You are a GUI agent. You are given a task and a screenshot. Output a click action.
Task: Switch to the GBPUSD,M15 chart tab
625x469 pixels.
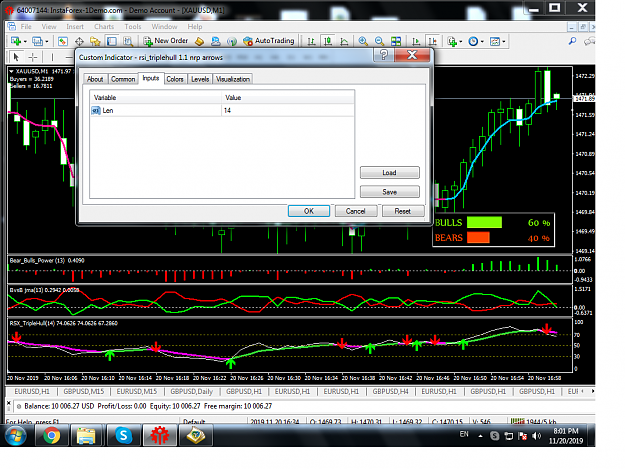point(84,391)
